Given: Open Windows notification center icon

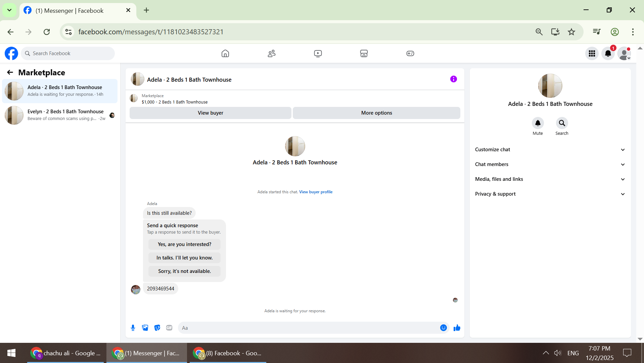Looking at the screenshot, I should [x=627, y=353].
